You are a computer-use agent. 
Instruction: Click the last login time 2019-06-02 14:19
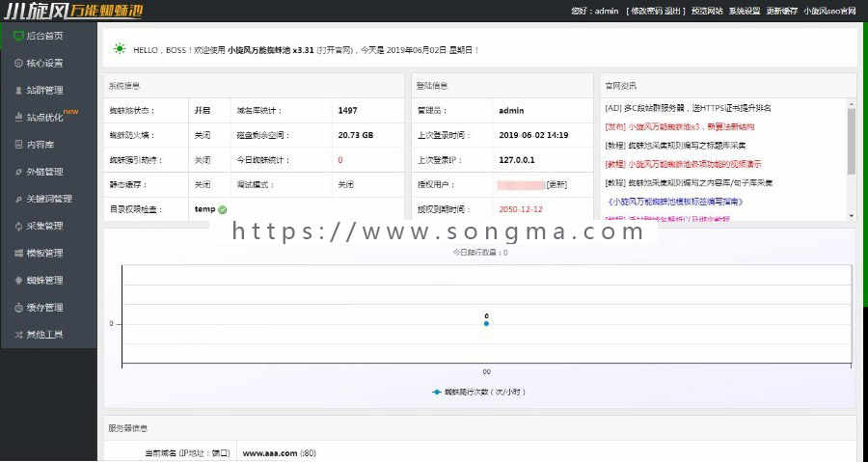click(x=533, y=135)
